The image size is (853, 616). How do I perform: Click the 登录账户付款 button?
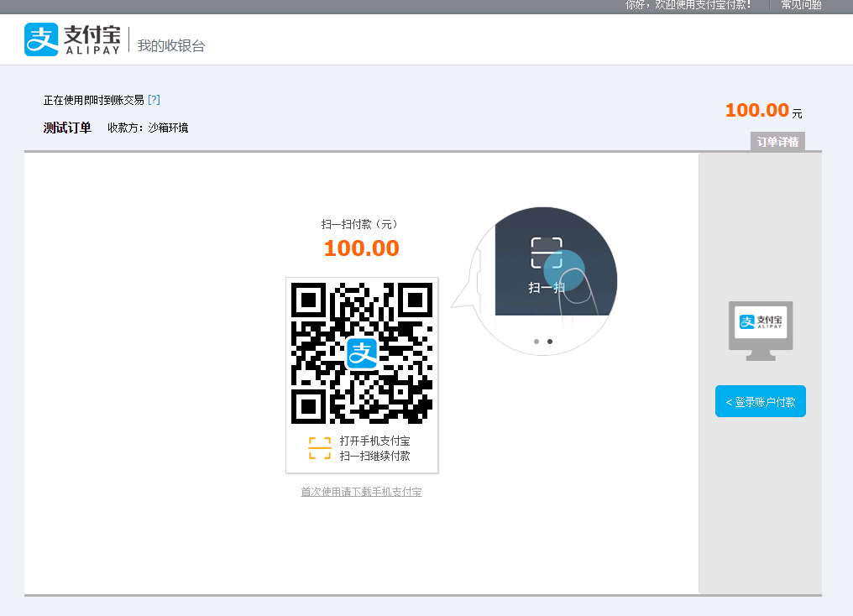(x=760, y=401)
